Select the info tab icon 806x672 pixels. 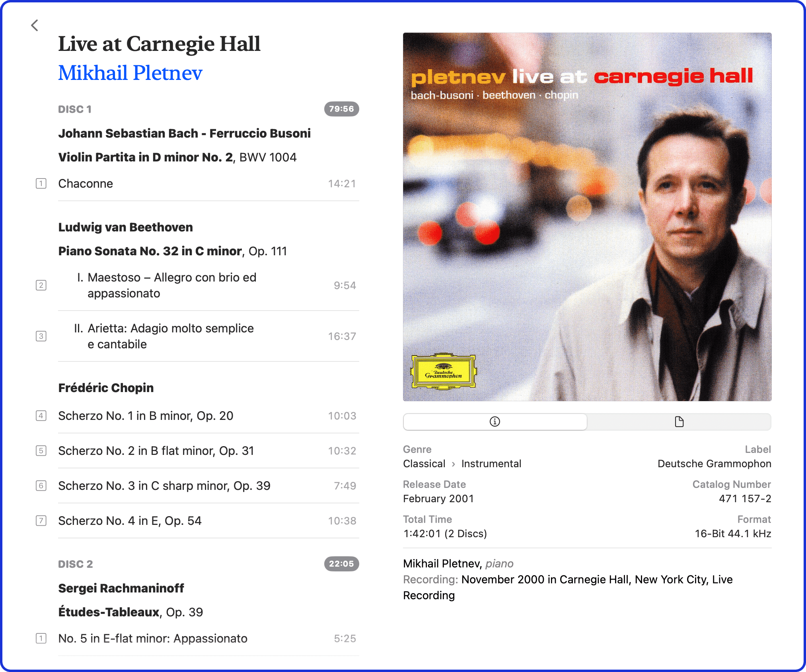pos(495,421)
